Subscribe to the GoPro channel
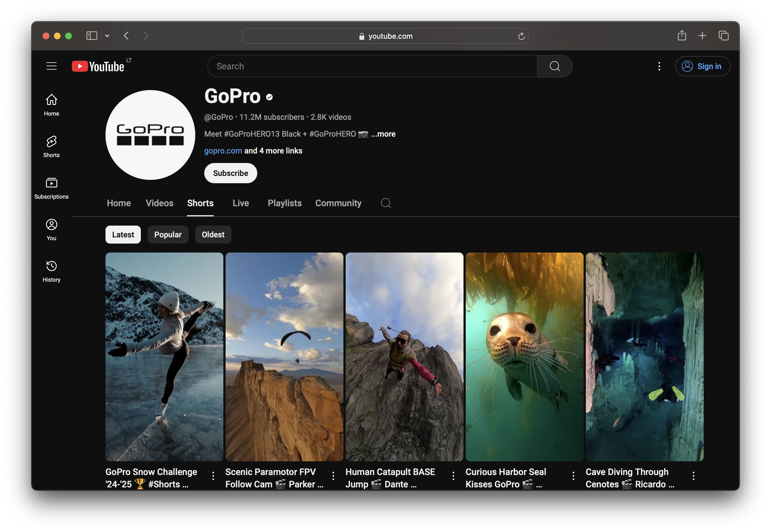 pyautogui.click(x=230, y=173)
